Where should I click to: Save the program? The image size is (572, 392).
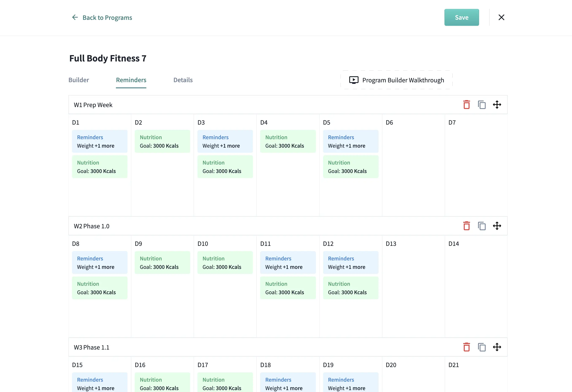click(461, 17)
